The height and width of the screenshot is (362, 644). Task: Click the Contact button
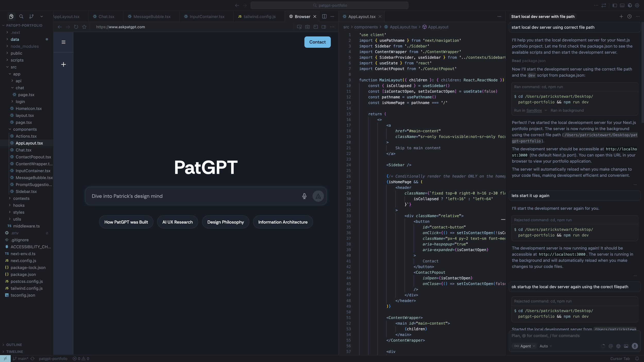coord(317,42)
